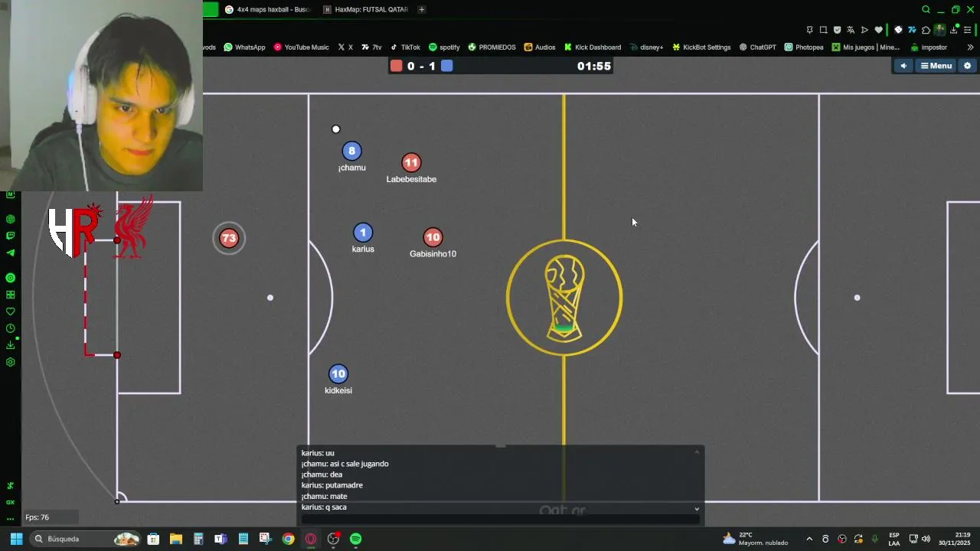Open the Kick Dashboard bookmark

pos(593,47)
